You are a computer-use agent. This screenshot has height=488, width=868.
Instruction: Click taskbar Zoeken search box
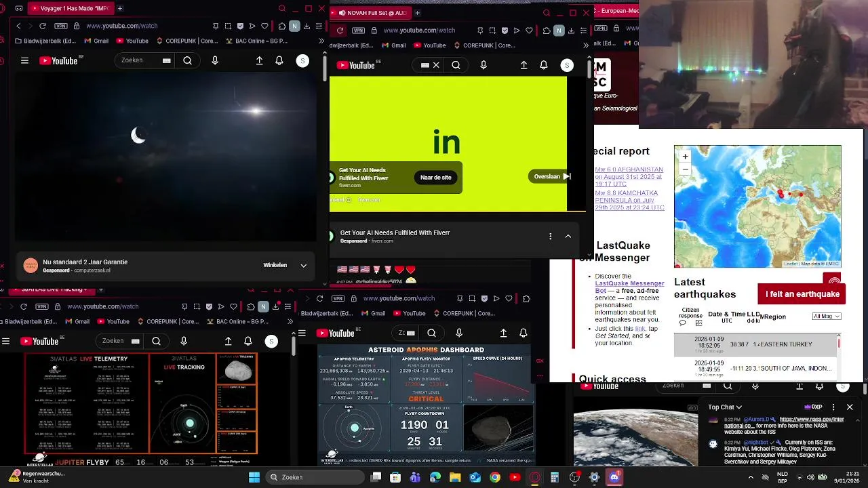314,477
